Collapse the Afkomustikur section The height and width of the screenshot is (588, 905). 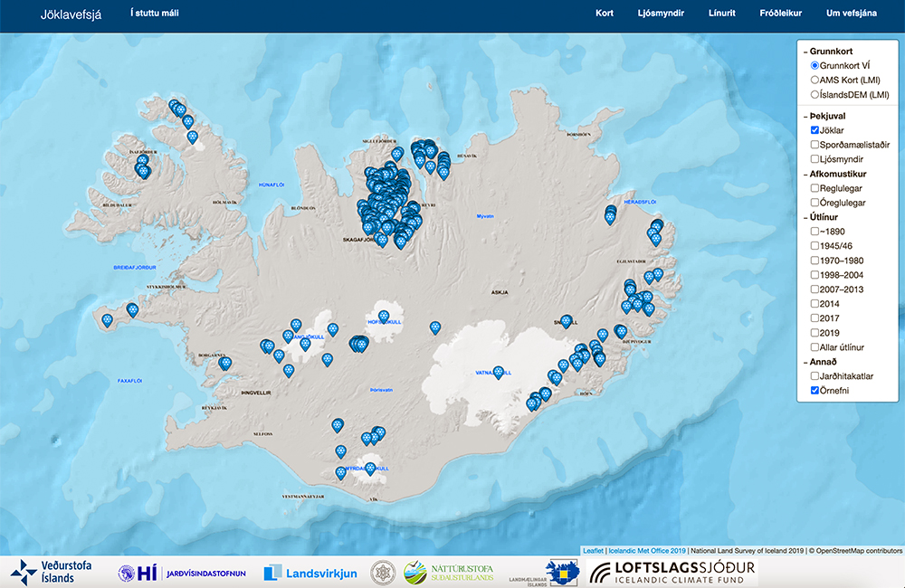(x=834, y=174)
